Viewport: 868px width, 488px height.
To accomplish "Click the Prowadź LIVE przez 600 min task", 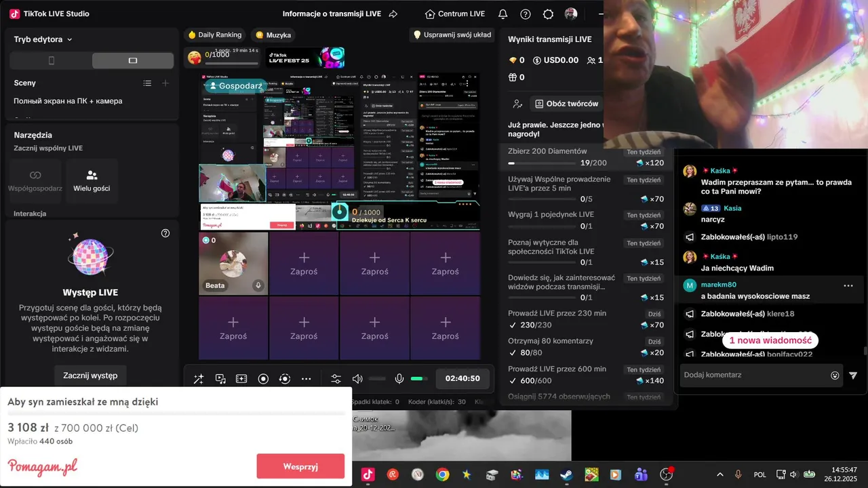I will pos(587,375).
